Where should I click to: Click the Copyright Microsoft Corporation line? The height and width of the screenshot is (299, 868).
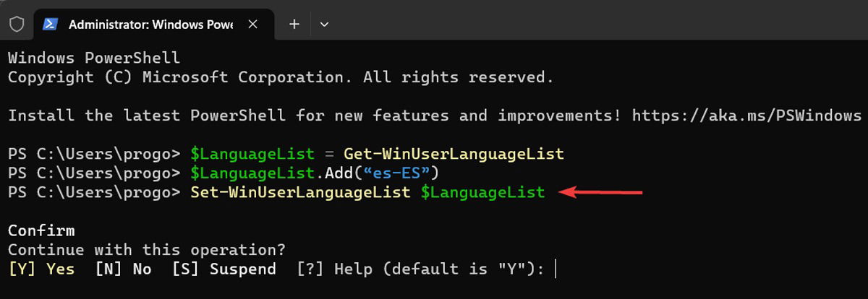281,77
